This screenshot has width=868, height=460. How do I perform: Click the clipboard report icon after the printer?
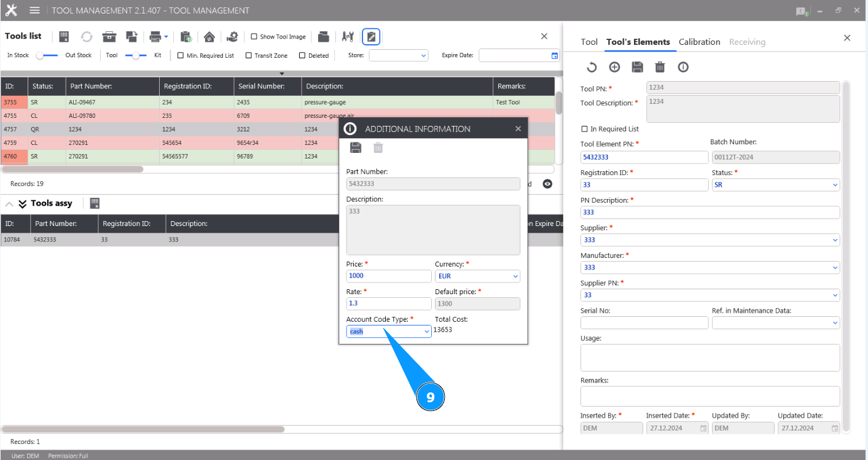187,37
